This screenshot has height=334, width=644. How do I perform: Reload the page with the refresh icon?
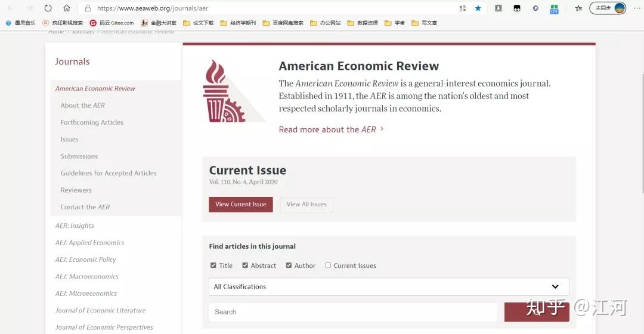click(48, 8)
